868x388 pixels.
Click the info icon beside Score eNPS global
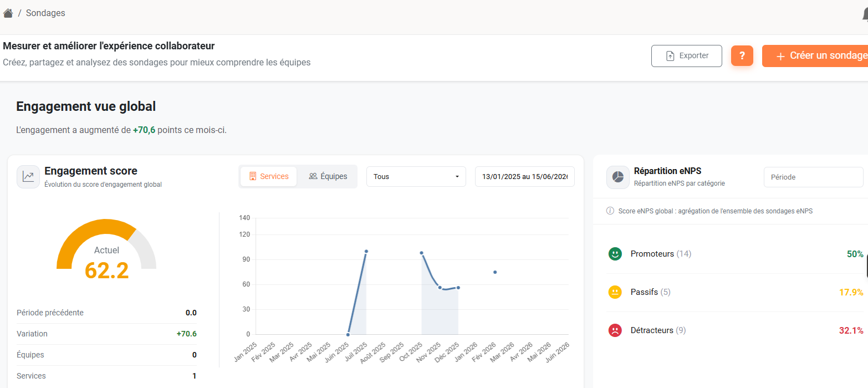(610, 211)
